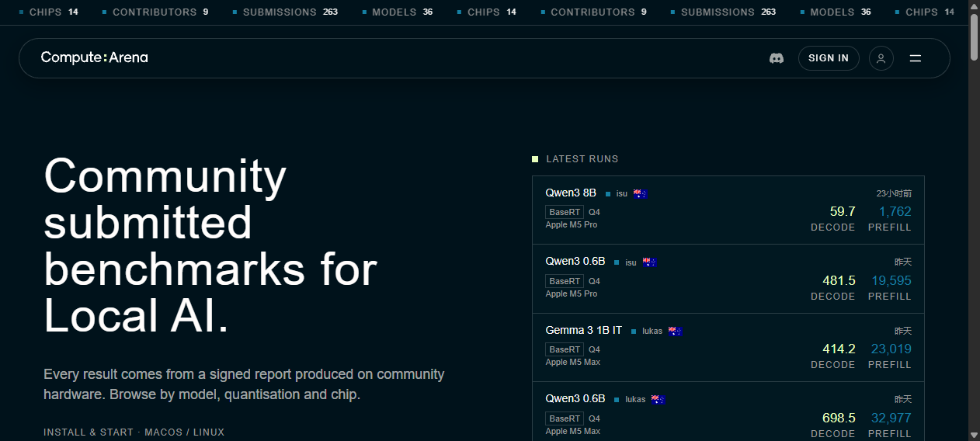Click the 19,595 prefill value
Screen dimensions: 980x441
coord(891,280)
